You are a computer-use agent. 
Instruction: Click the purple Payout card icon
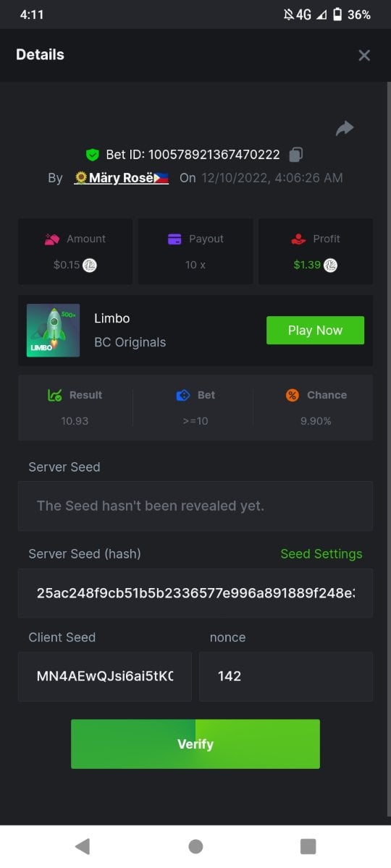click(x=175, y=239)
